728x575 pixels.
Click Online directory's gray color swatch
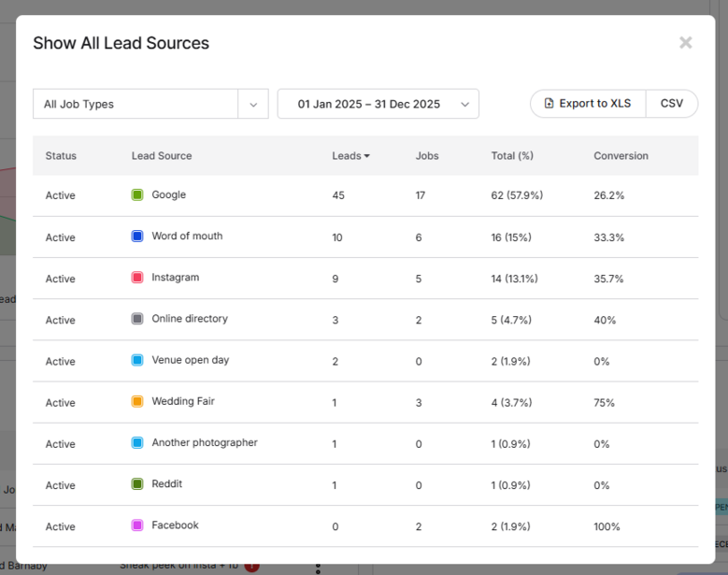tap(137, 319)
